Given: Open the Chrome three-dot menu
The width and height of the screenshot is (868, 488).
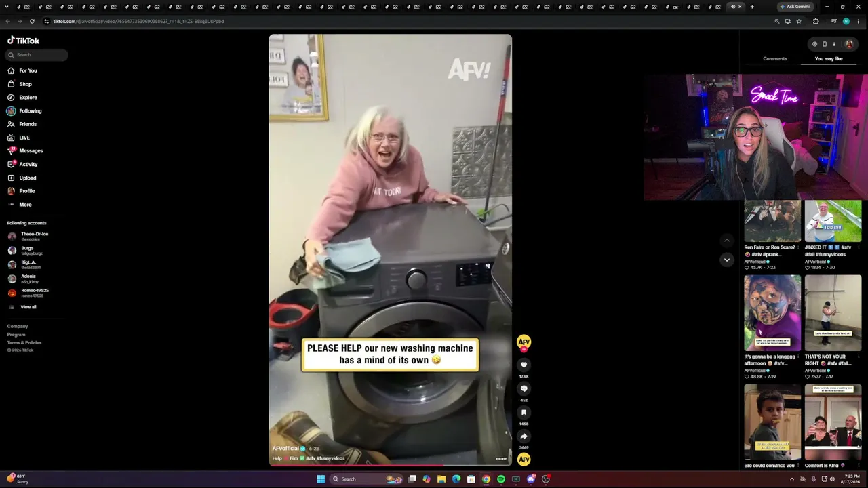Looking at the screenshot, I should click(x=858, y=21).
